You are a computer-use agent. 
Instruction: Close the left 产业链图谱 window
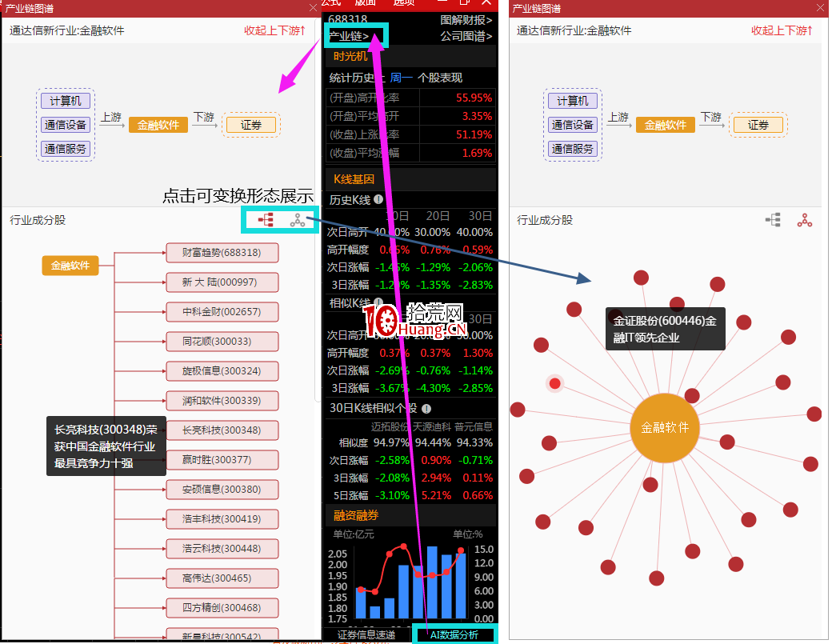[313, 8]
